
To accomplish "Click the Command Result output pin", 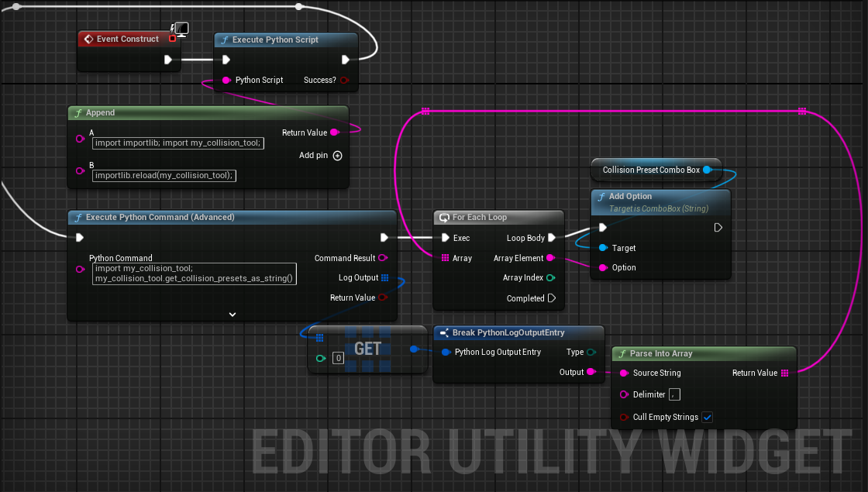I will [383, 258].
